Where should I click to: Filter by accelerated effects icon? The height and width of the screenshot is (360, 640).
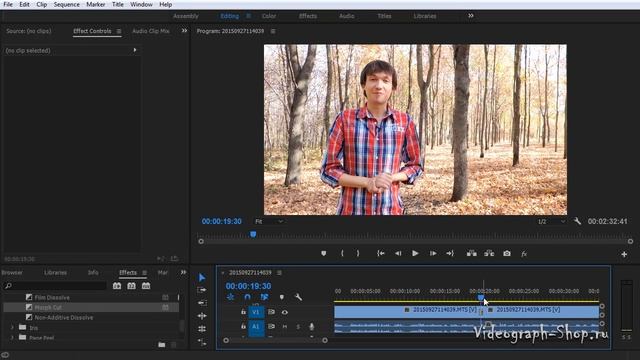coord(117,286)
